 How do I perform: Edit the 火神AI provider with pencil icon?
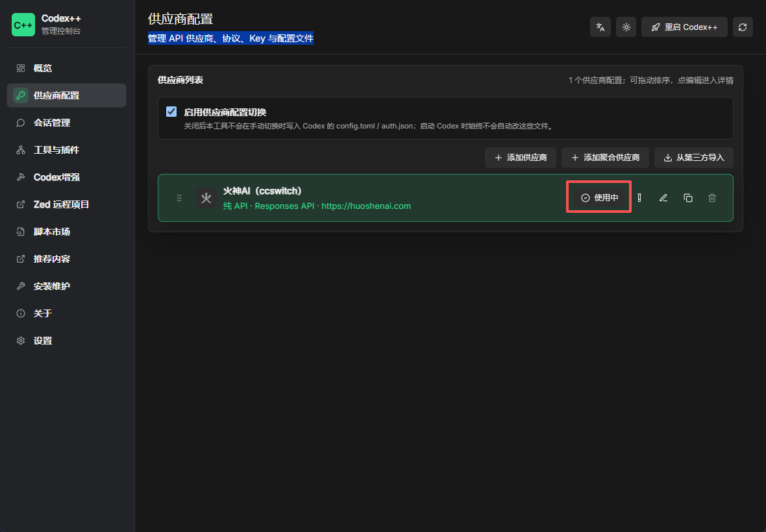click(x=663, y=198)
